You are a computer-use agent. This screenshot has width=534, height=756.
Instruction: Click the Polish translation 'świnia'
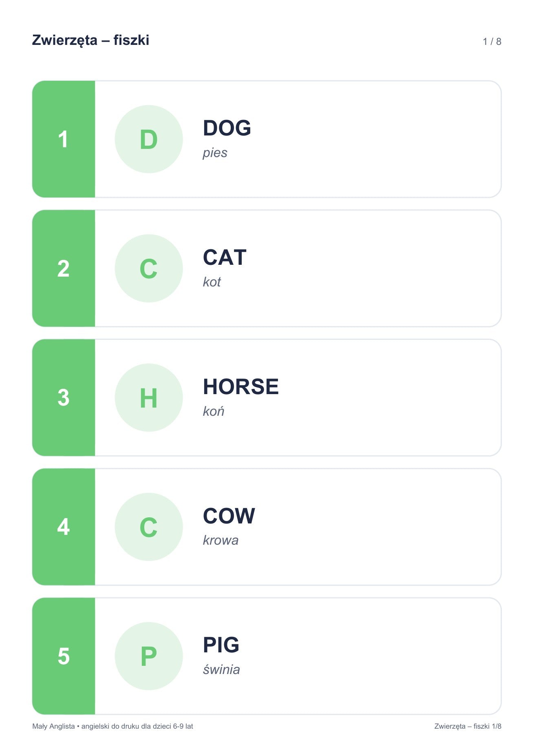[221, 670]
